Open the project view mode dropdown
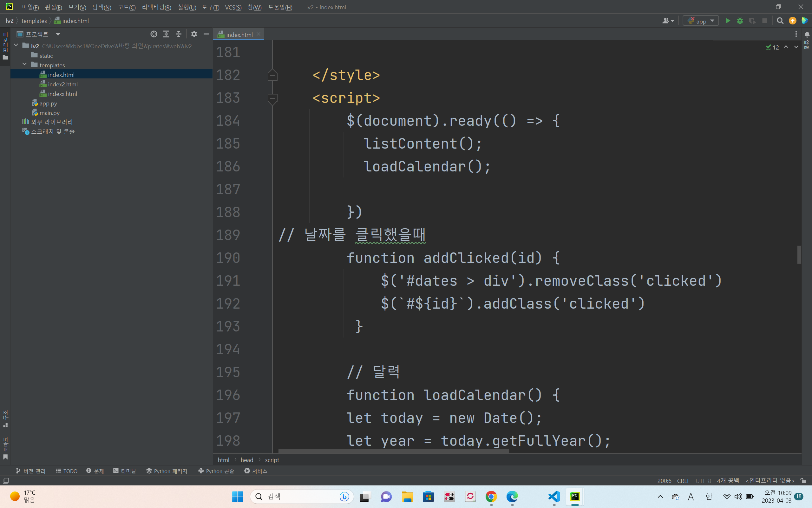Screen dimensions: 812x508 click(x=58, y=34)
